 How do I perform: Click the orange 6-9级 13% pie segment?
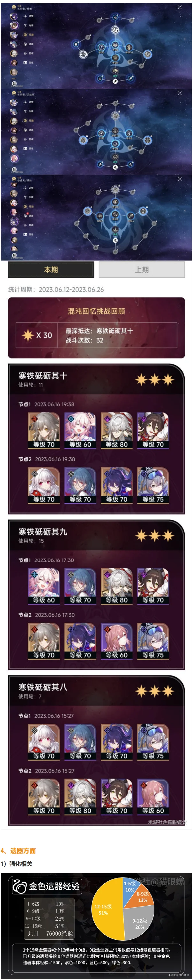[x=143, y=896]
